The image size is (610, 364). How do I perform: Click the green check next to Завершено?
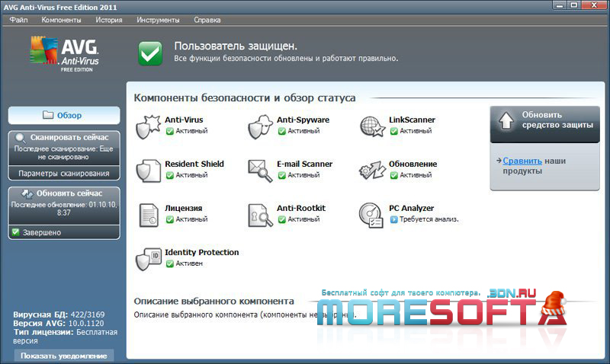click(x=15, y=232)
